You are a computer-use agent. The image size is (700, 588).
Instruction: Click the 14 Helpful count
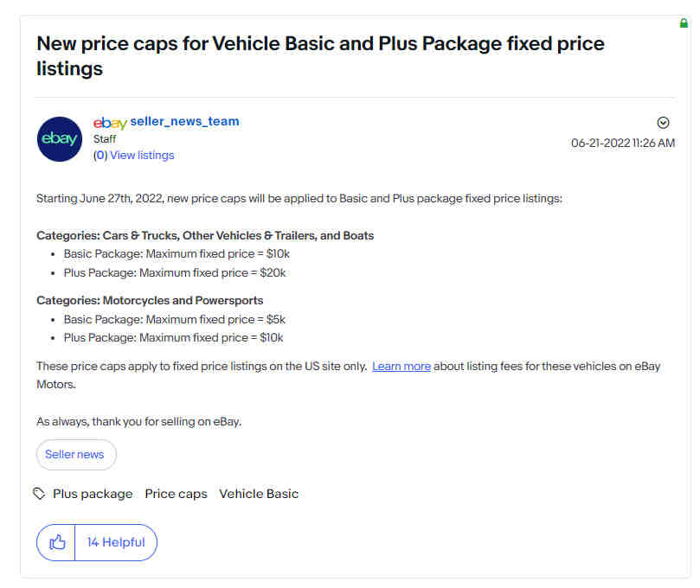[x=116, y=542]
